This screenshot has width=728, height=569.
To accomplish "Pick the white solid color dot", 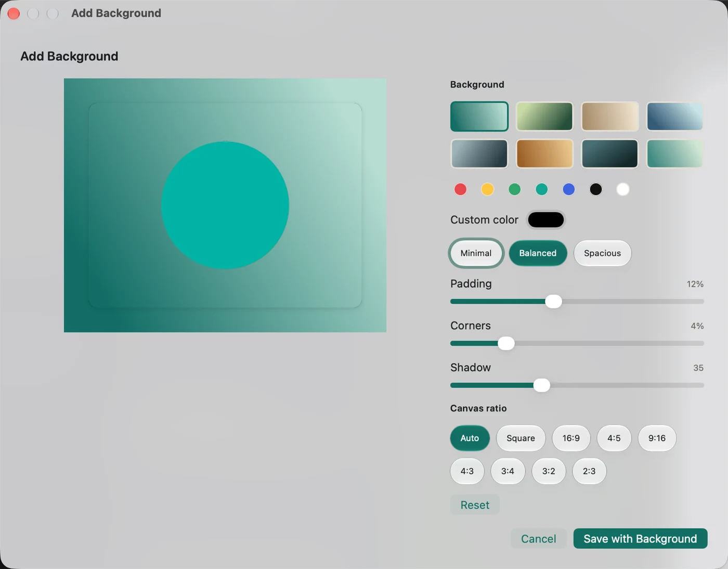I will pos(623,189).
